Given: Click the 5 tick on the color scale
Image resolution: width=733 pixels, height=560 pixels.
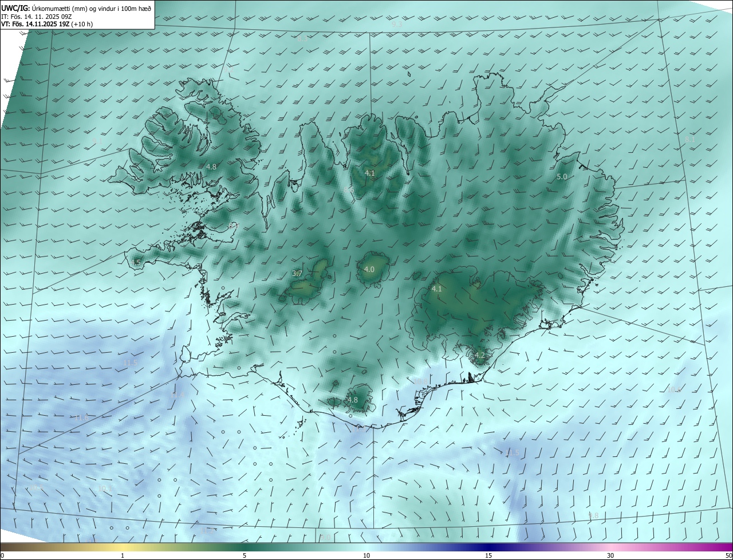Looking at the screenshot, I should point(245,555).
